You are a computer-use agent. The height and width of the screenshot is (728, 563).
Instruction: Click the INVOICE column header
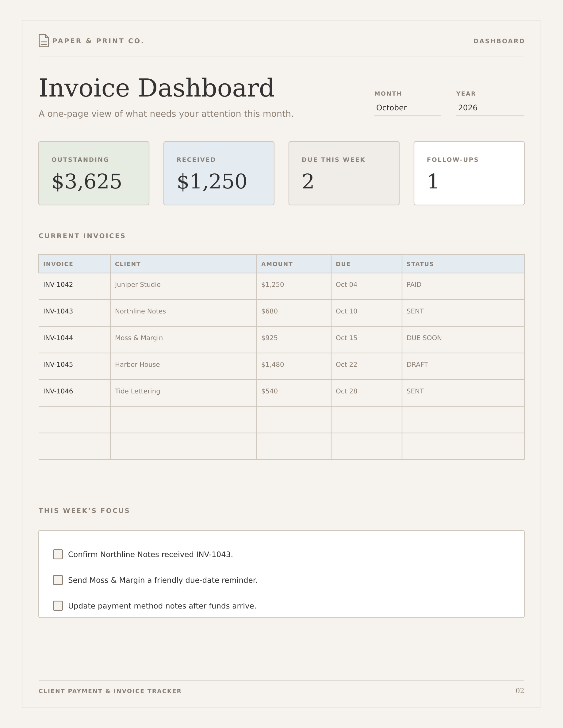coord(75,264)
